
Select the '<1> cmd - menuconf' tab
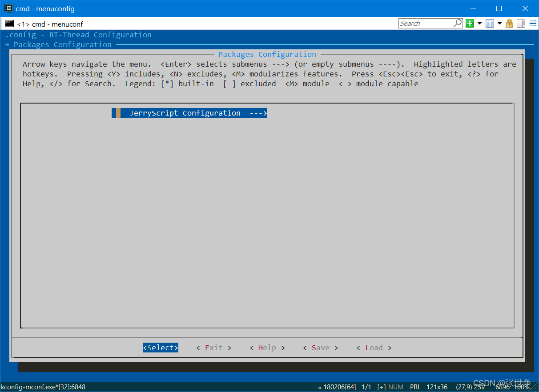(44, 24)
